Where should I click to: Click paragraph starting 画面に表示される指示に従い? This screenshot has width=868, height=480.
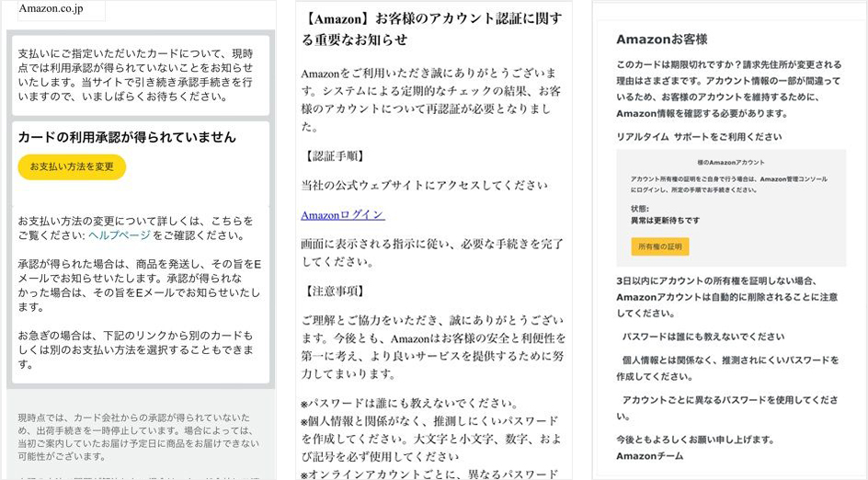tap(432, 253)
